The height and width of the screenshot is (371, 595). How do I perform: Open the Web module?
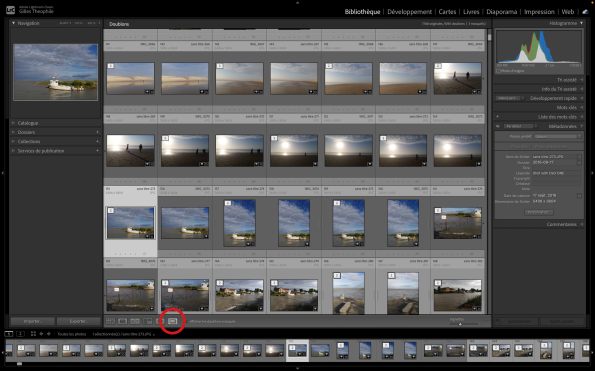pos(568,12)
